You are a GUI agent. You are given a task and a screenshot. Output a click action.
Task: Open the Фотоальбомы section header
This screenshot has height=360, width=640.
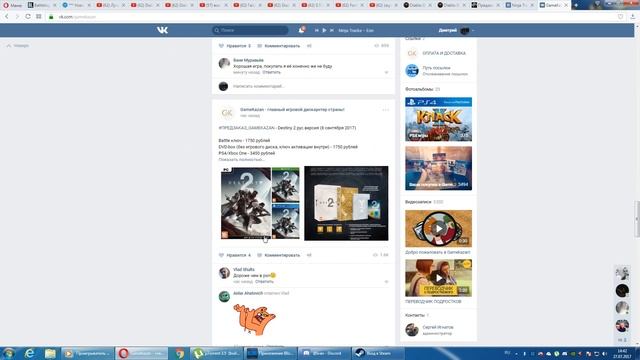(419, 89)
